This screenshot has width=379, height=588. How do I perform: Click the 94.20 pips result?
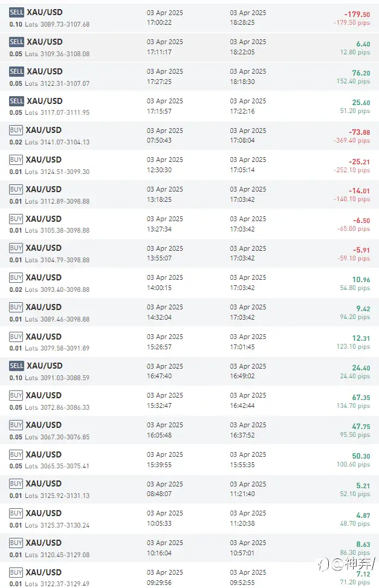[x=355, y=317]
